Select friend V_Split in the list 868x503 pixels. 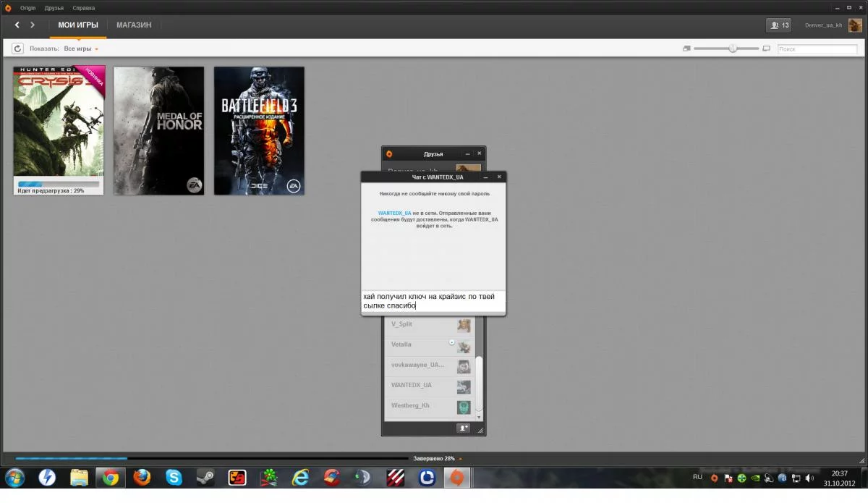[x=428, y=324]
